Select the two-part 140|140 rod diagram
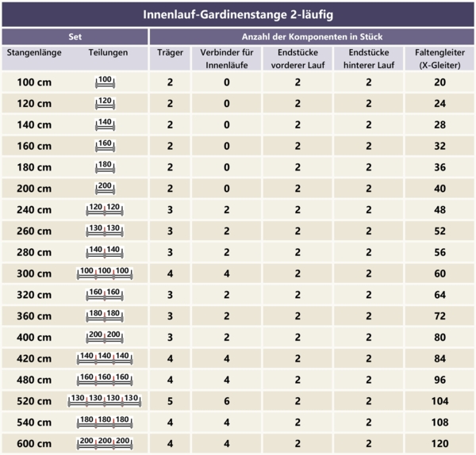Screen dimensions: 476x455 tap(105, 251)
